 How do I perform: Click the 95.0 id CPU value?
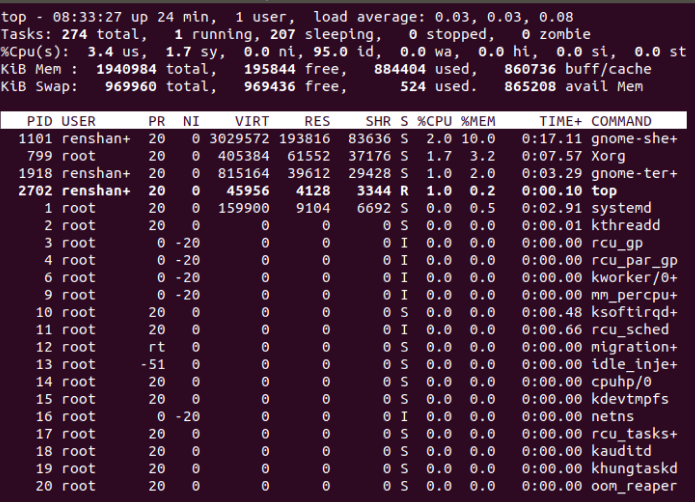coord(330,51)
